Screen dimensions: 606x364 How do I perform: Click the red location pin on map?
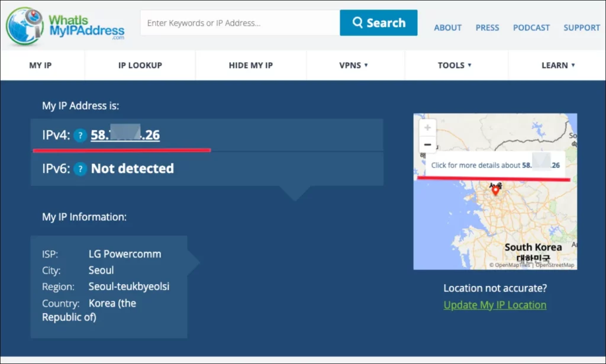point(495,190)
